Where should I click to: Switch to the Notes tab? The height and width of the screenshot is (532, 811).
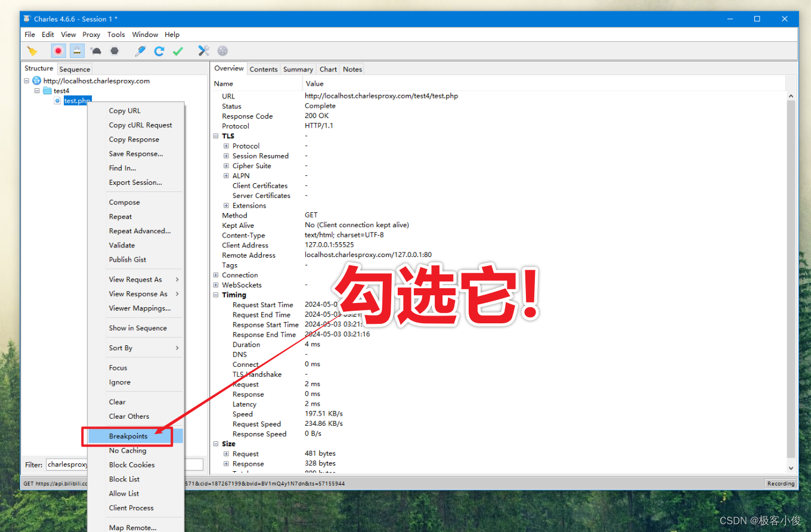coord(352,69)
